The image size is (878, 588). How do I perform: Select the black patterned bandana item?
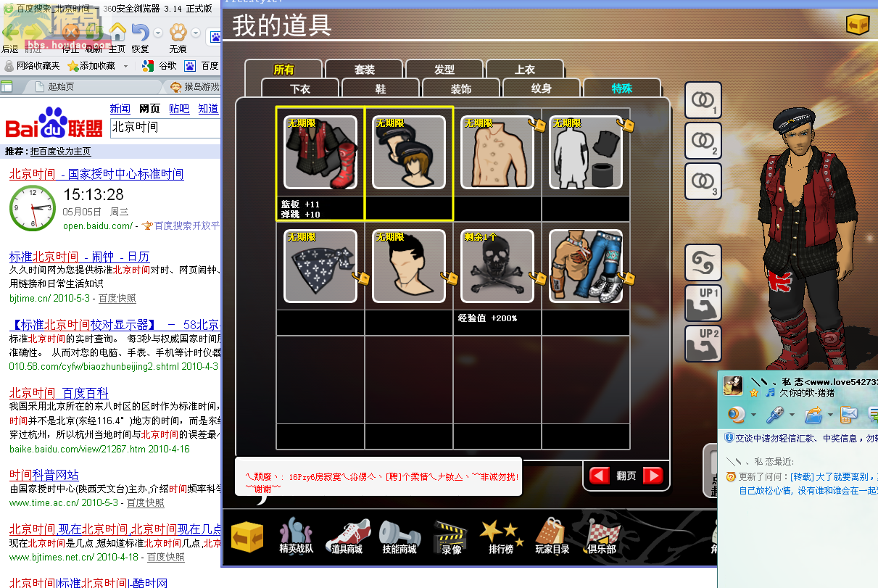coord(320,266)
